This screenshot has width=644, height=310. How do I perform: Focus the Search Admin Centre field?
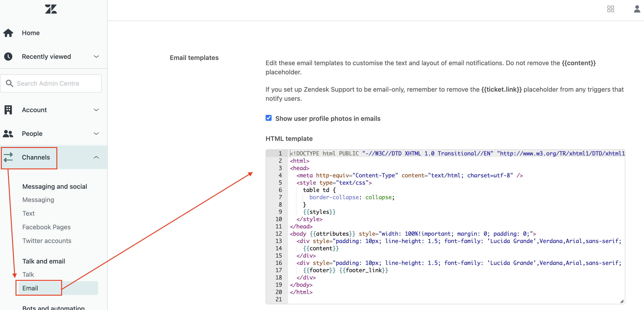click(x=51, y=83)
